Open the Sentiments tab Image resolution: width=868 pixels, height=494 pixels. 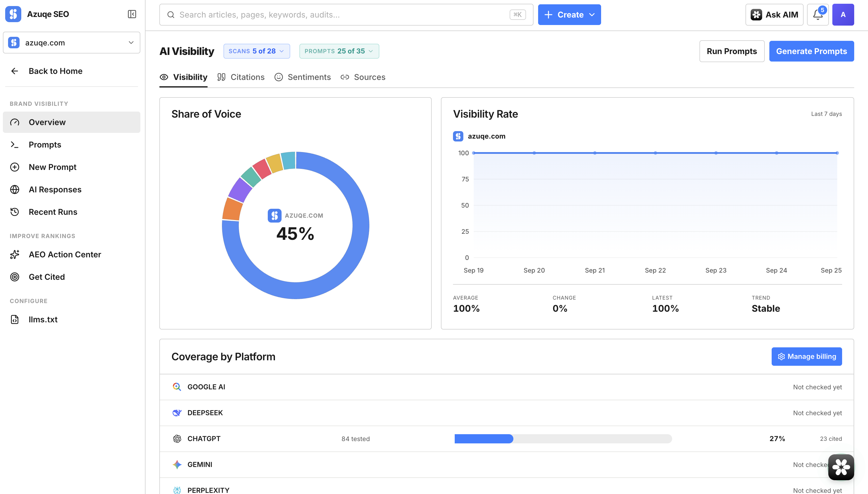[x=302, y=77]
